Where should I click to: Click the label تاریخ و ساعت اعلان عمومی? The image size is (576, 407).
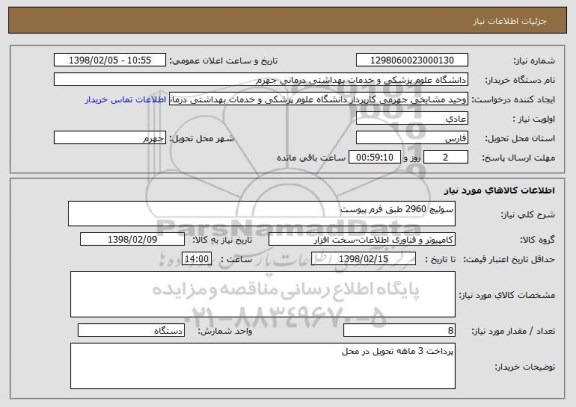(x=223, y=61)
